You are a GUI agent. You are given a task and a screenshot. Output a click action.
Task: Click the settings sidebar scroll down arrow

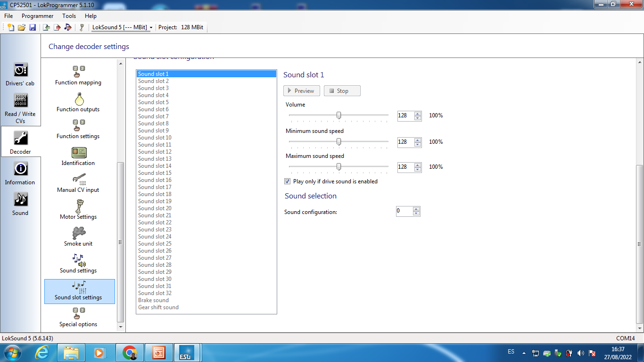(121, 326)
